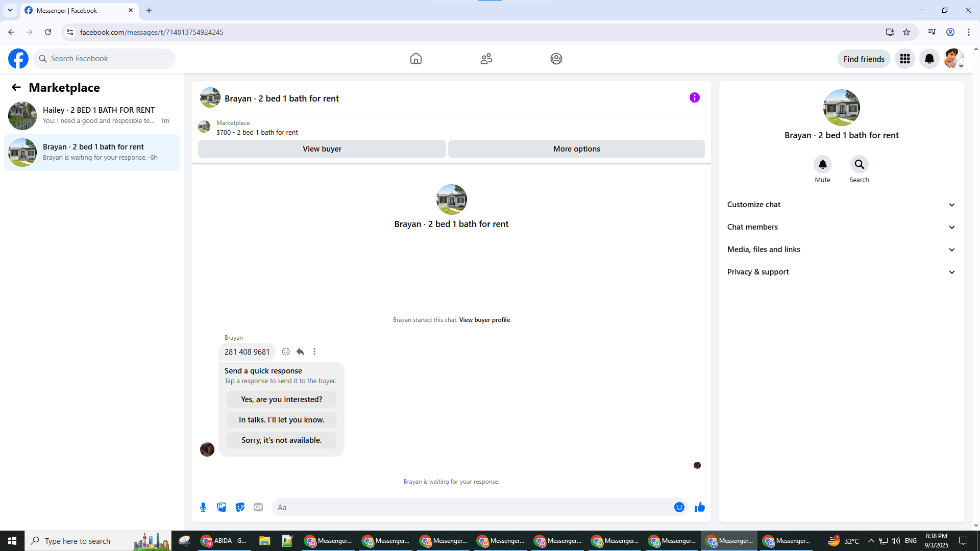The width and height of the screenshot is (980, 551).
Task: Expand the Privacy & support section
Action: (842, 272)
